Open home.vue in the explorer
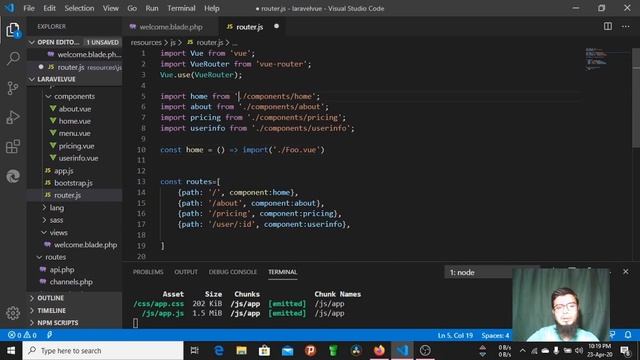 (75, 121)
